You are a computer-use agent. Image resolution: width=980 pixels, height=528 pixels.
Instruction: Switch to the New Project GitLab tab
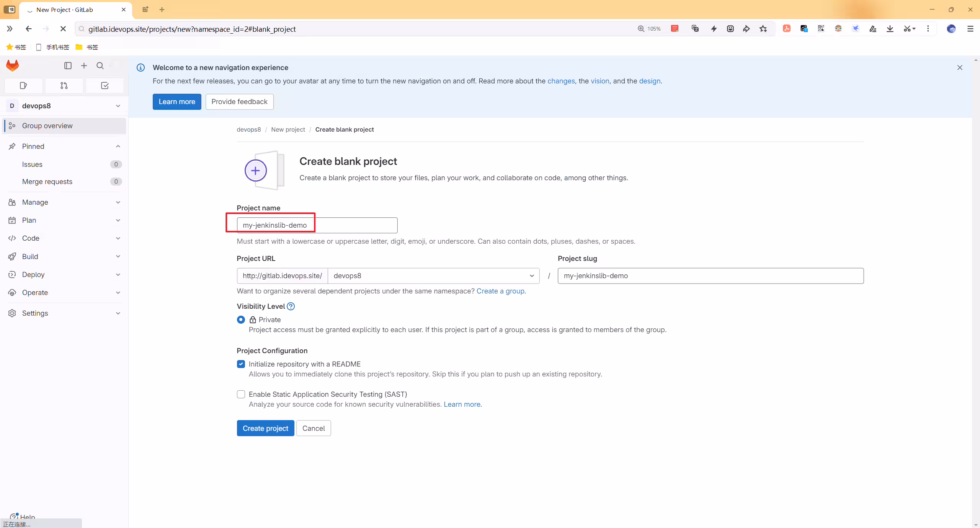(x=75, y=10)
